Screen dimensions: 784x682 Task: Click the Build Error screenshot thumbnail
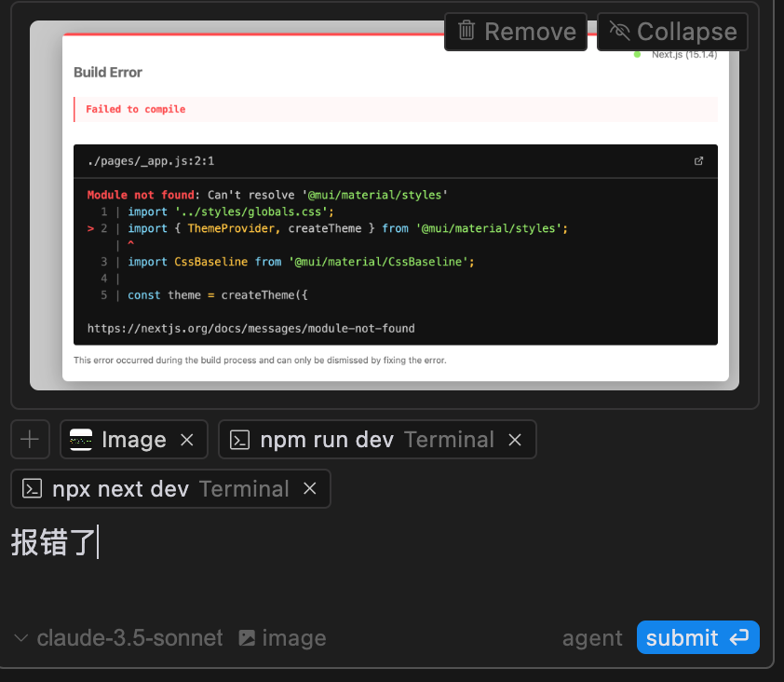[384, 205]
